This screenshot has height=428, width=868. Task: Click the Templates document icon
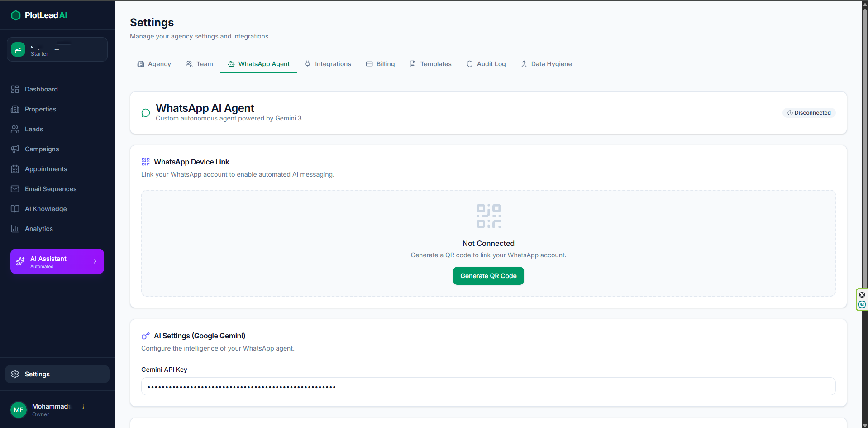(413, 64)
